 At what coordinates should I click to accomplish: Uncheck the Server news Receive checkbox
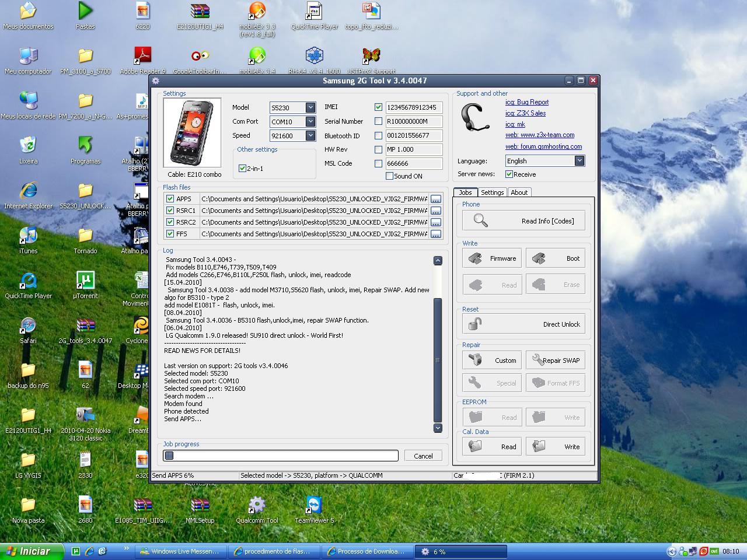click(509, 174)
